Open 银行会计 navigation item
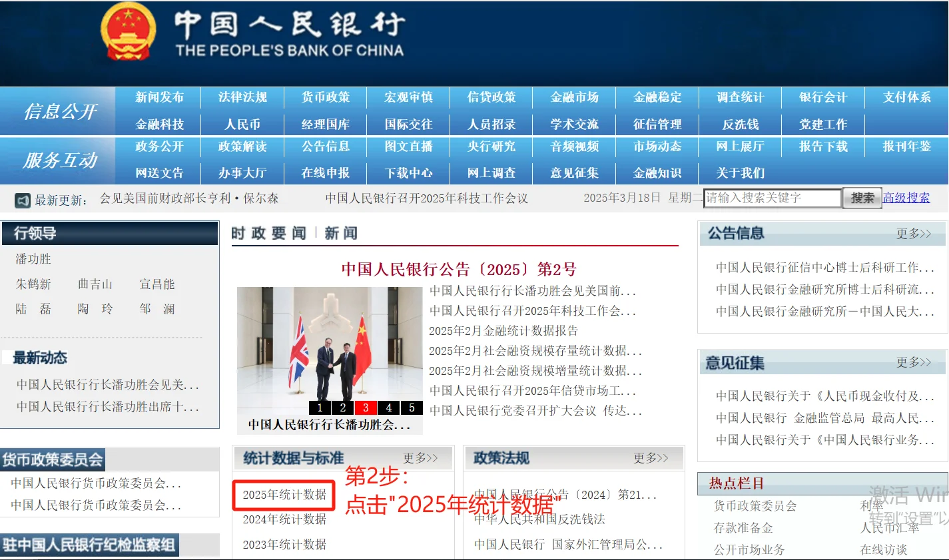The width and height of the screenshot is (949, 560). [x=823, y=97]
